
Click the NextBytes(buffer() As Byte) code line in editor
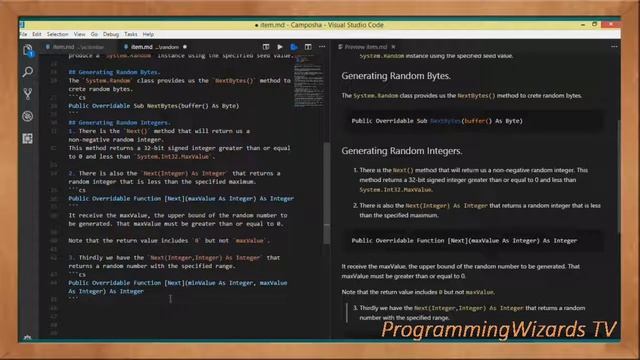click(154, 106)
